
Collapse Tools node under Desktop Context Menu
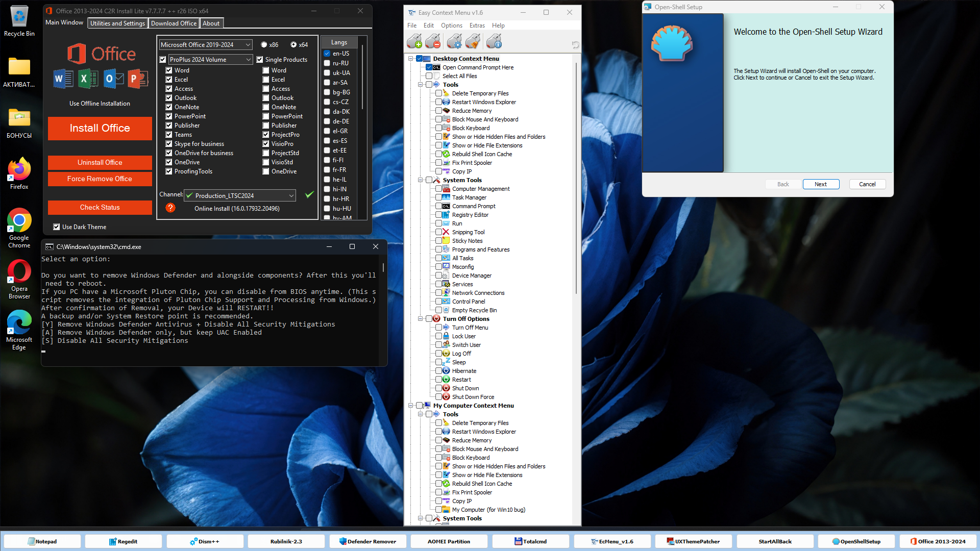click(x=420, y=85)
